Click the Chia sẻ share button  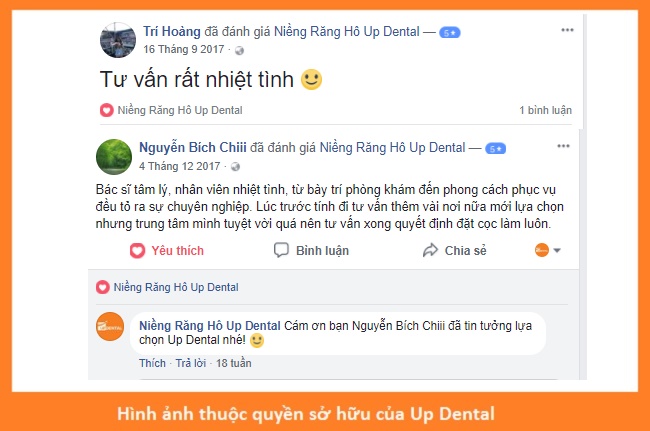(455, 250)
